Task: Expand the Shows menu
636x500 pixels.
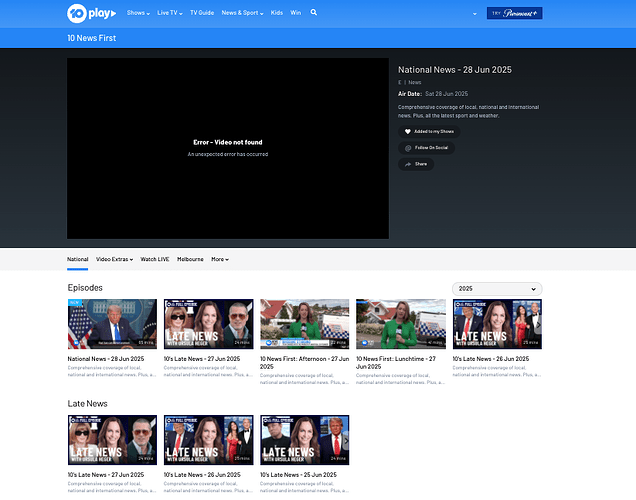Action: click(138, 13)
